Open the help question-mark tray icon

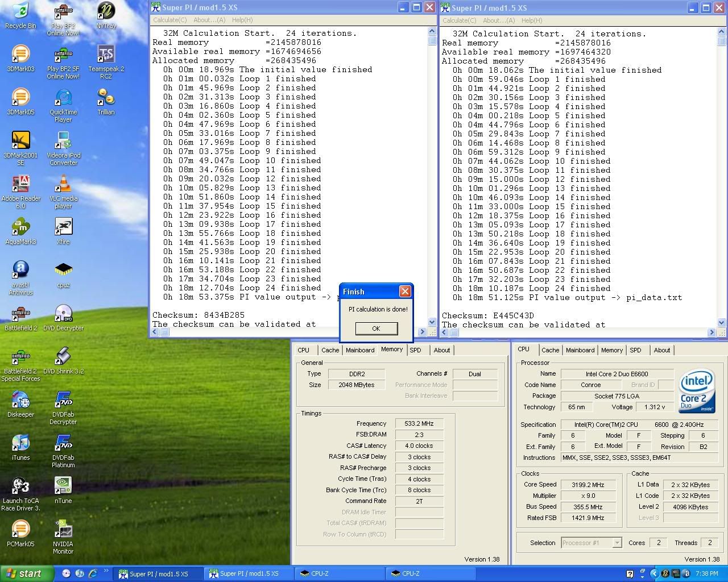(x=630, y=574)
